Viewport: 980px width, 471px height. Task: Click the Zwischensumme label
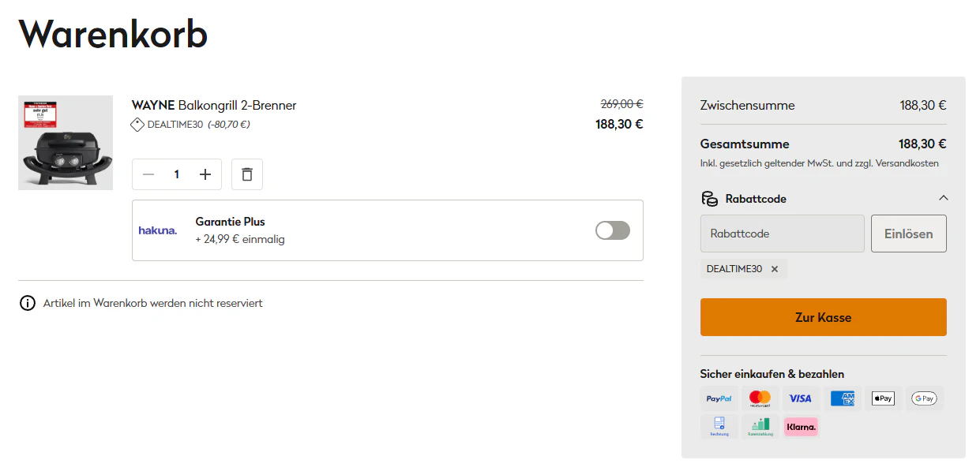click(x=748, y=106)
